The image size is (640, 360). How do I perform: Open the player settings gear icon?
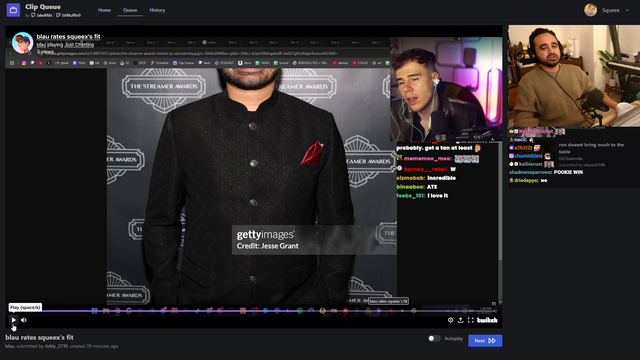point(451,320)
